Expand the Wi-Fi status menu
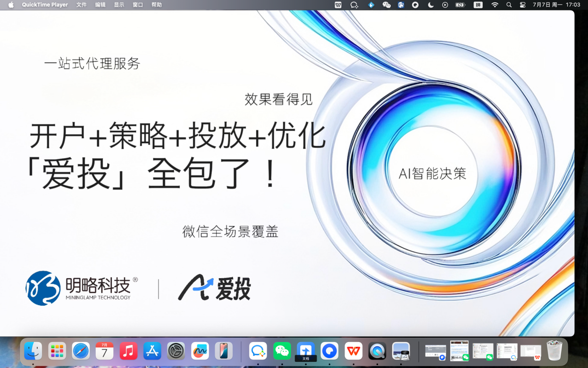The height and width of the screenshot is (368, 588). point(495,5)
